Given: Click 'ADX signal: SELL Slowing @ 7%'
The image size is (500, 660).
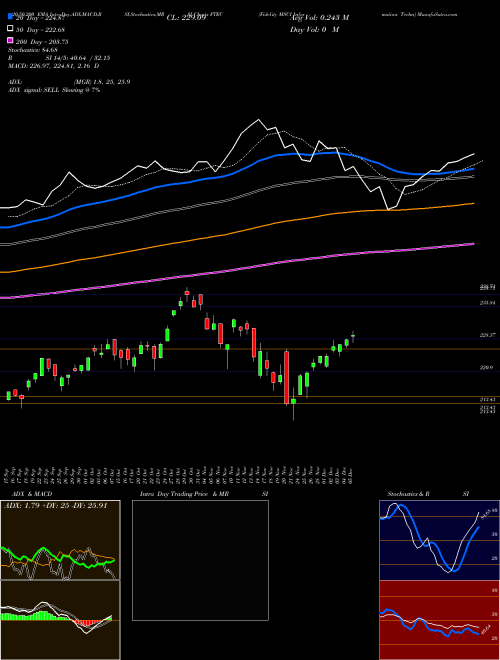Looking at the screenshot, I should tap(54, 90).
